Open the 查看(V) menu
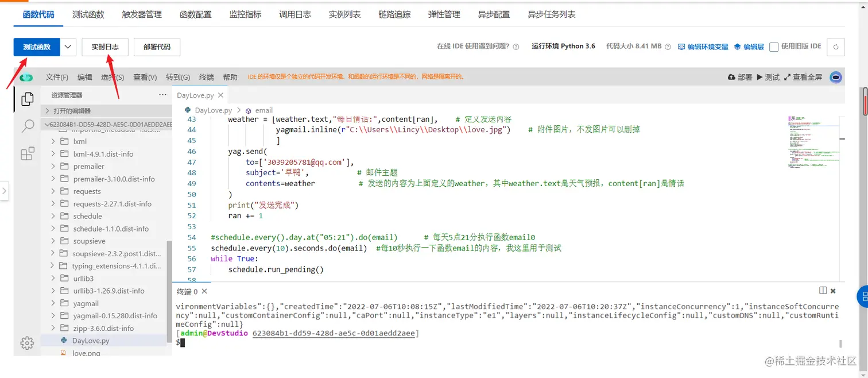 coord(145,77)
